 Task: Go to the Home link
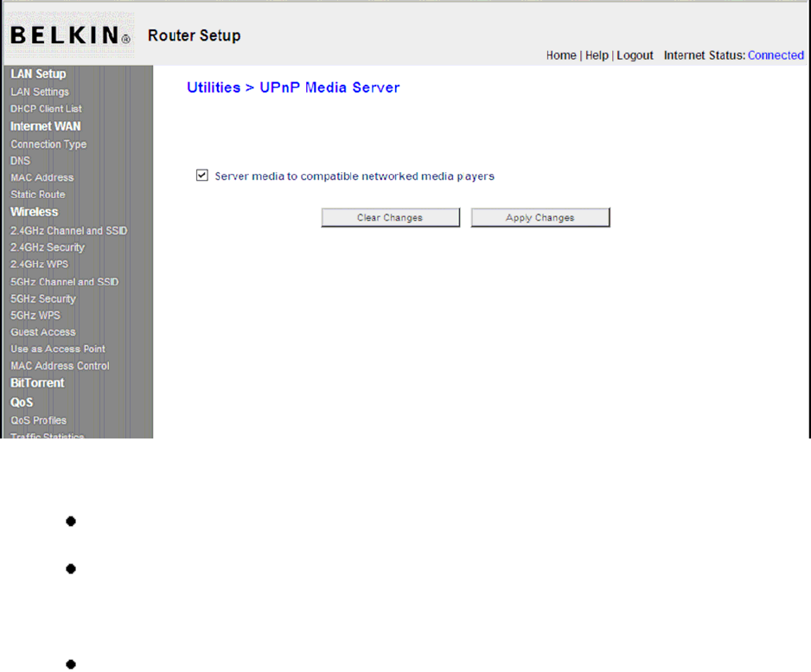coord(561,55)
